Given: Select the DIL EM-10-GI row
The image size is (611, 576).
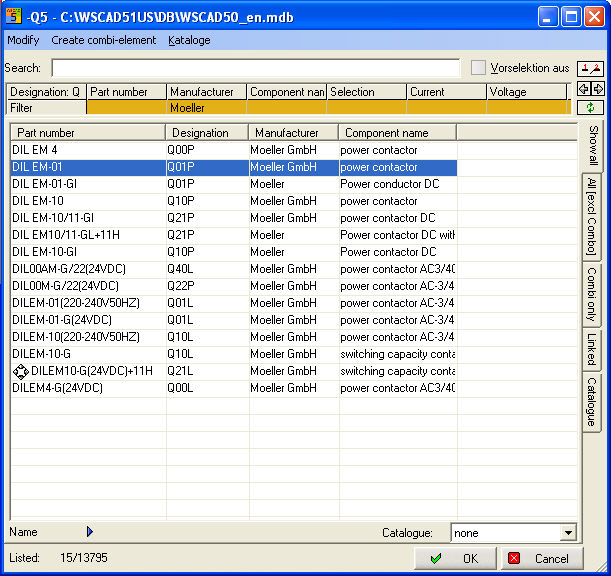Looking at the screenshot, I should click(x=234, y=252).
